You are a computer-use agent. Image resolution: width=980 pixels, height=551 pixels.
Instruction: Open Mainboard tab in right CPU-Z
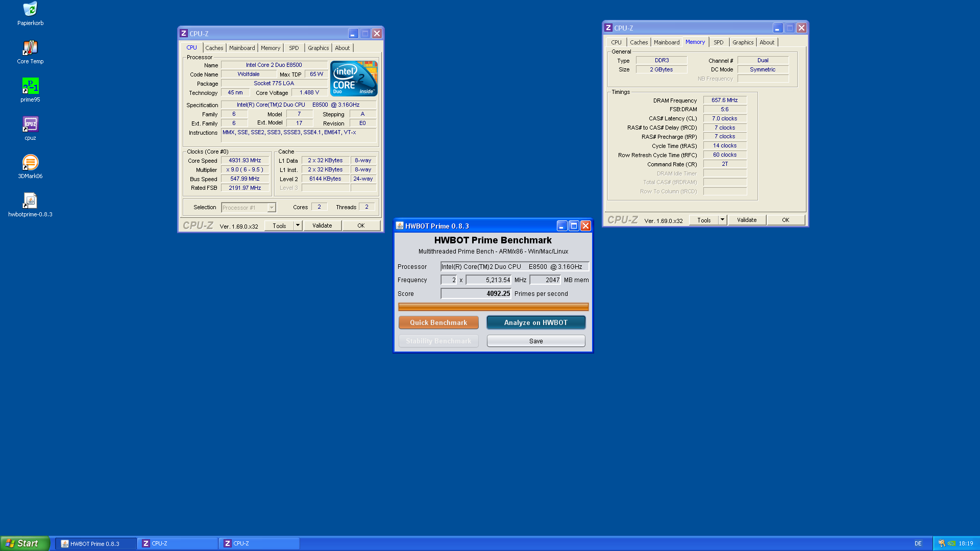coord(667,42)
